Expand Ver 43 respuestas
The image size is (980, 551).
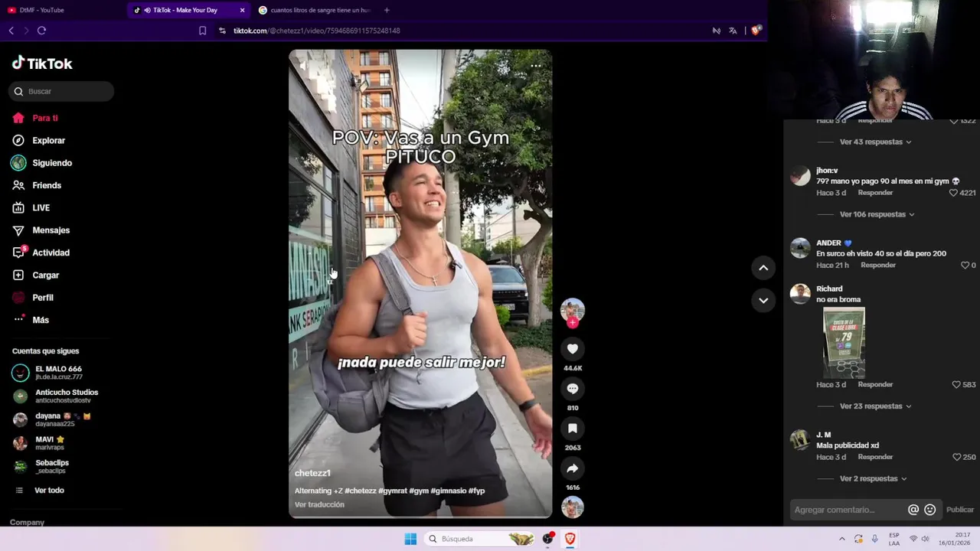pos(875,142)
